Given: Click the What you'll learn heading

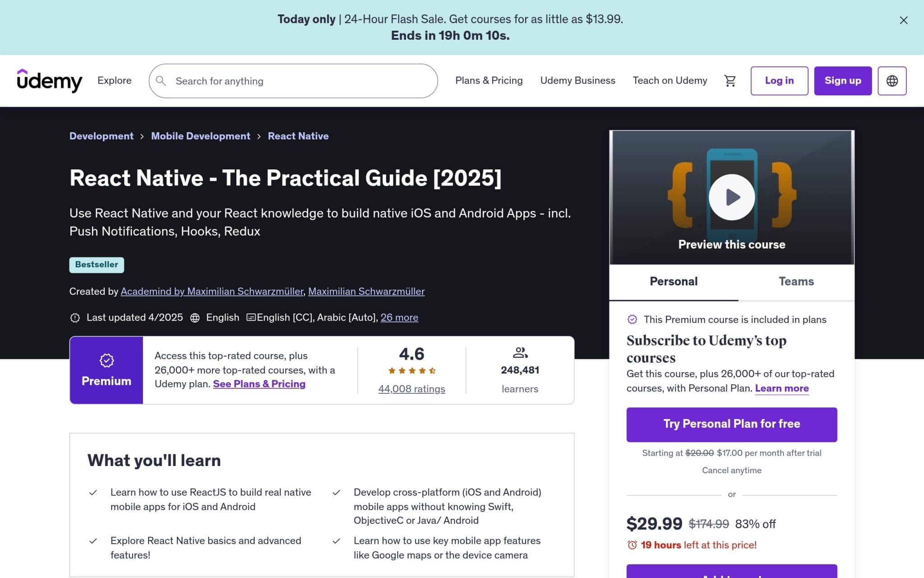Looking at the screenshot, I should (154, 460).
